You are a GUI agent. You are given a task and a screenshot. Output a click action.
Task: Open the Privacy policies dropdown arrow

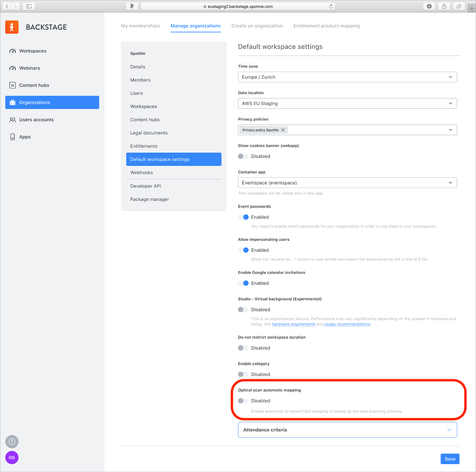pos(451,130)
